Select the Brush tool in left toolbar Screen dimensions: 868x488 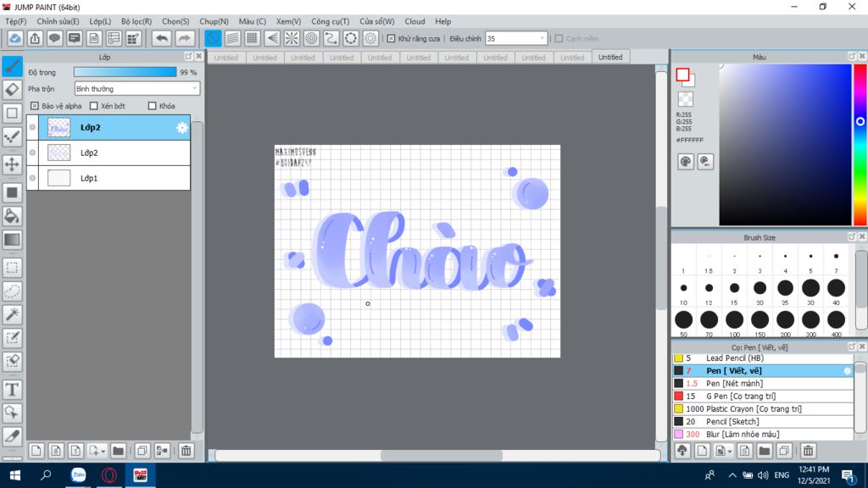pos(12,66)
